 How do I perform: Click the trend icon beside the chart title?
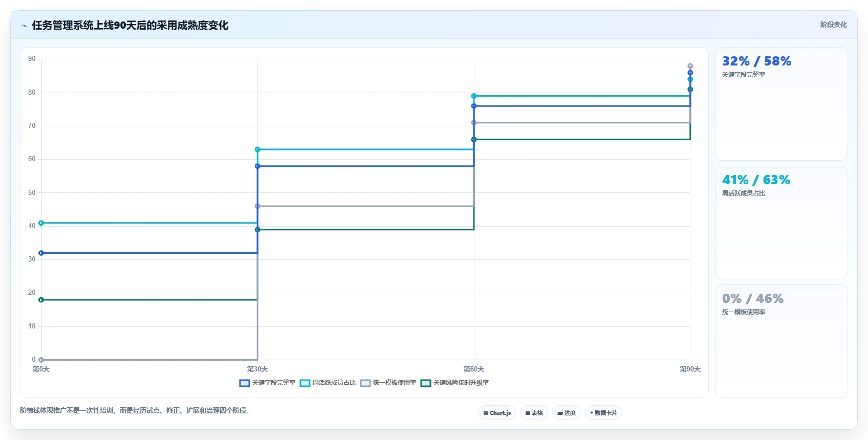(24, 26)
